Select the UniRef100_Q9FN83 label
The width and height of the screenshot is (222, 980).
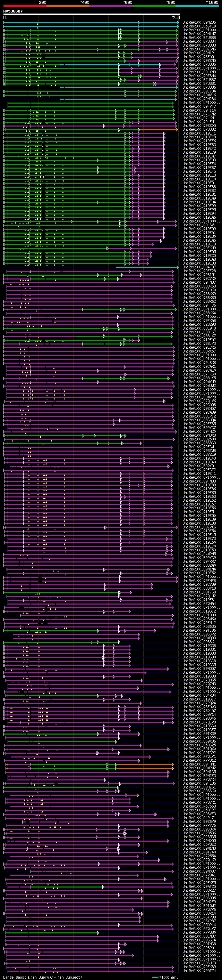pyautogui.click(x=199, y=481)
